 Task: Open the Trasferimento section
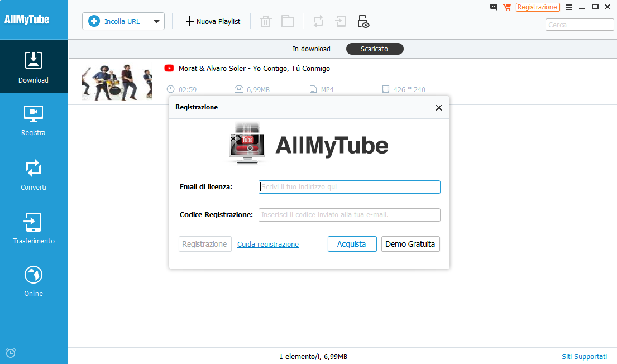click(x=34, y=228)
